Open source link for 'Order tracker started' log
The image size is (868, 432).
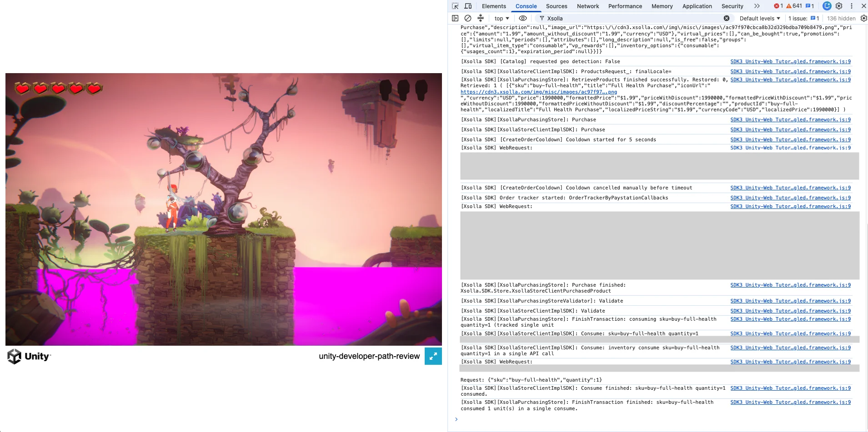[x=790, y=198]
